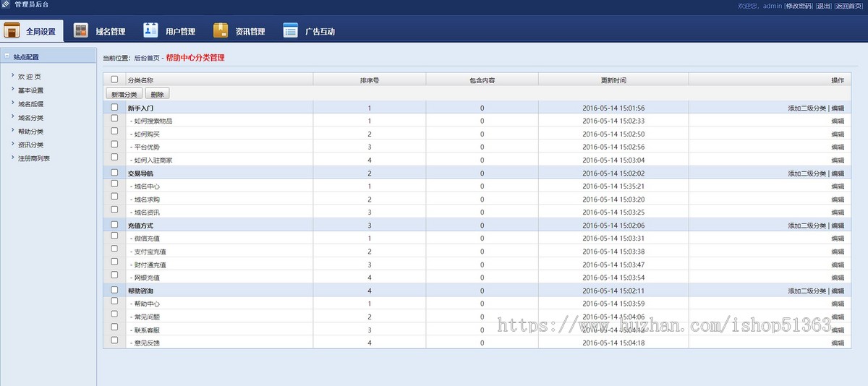The image size is (868, 386).
Task: Click the 删除 button
Action: pos(157,94)
